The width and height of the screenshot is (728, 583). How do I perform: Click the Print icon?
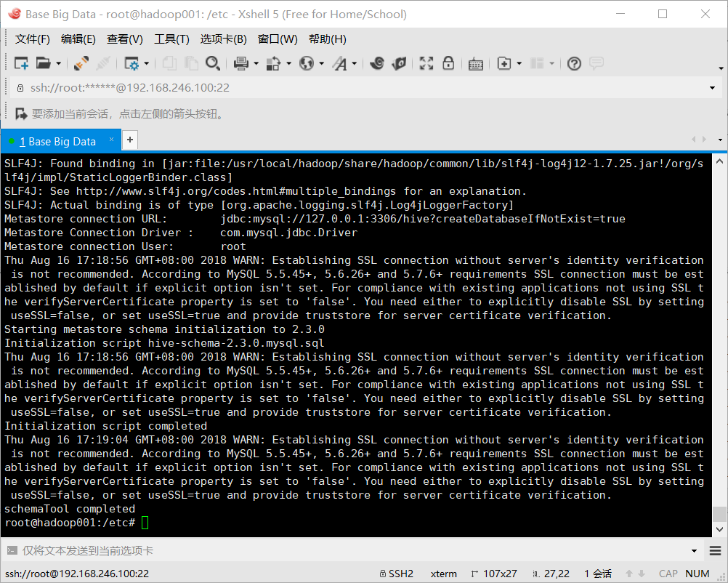tap(241, 63)
